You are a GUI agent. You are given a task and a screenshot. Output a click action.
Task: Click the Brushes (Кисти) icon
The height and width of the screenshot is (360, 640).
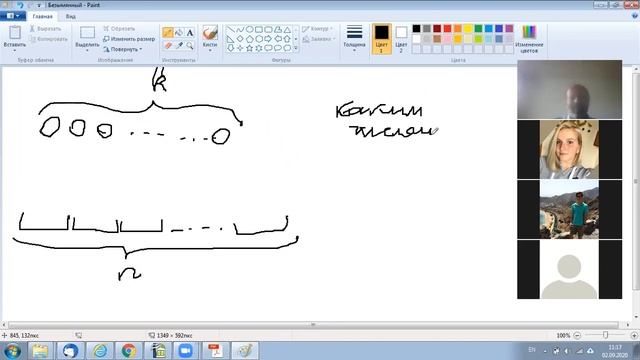[210, 33]
